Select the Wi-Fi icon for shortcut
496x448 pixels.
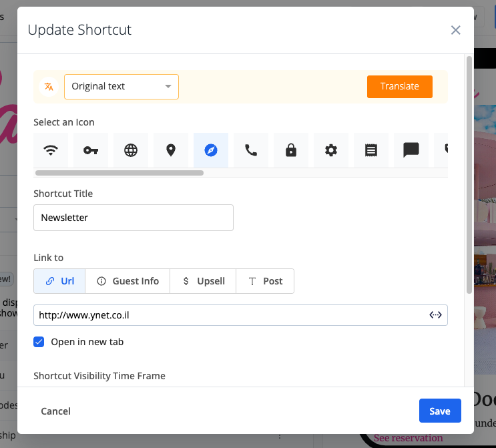coord(51,150)
